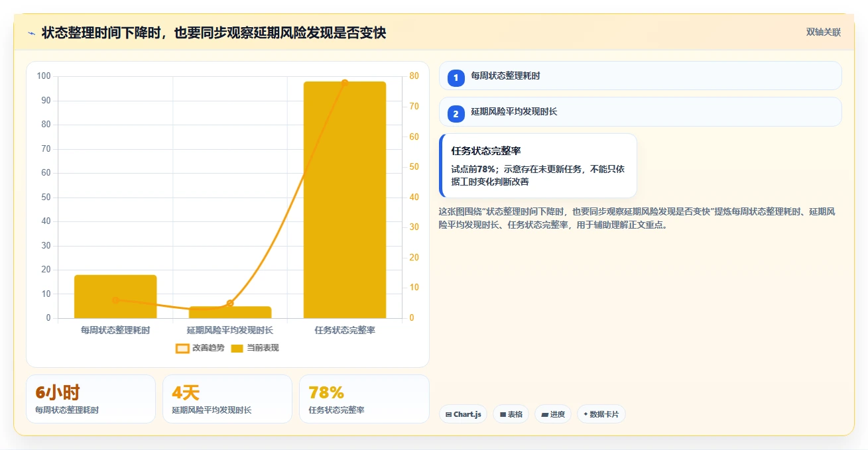This screenshot has width=868, height=450.
Task: Toggle the 当前表现 legend entry
Action: point(255,348)
